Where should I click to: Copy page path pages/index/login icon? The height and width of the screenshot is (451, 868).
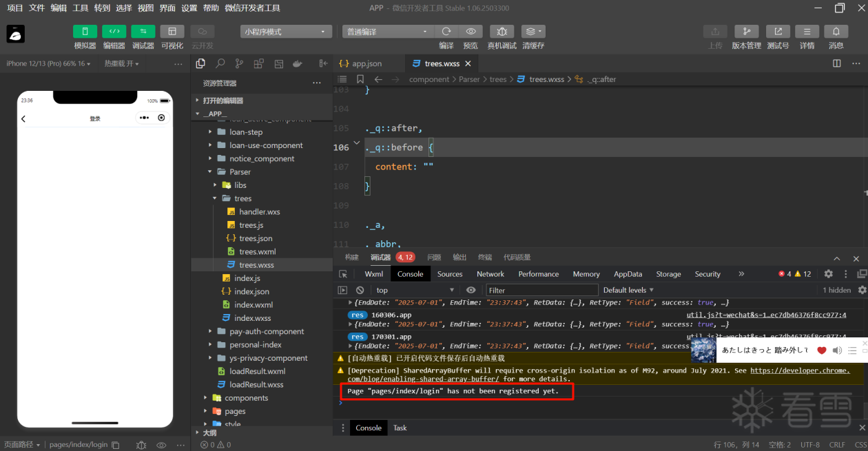point(116,445)
